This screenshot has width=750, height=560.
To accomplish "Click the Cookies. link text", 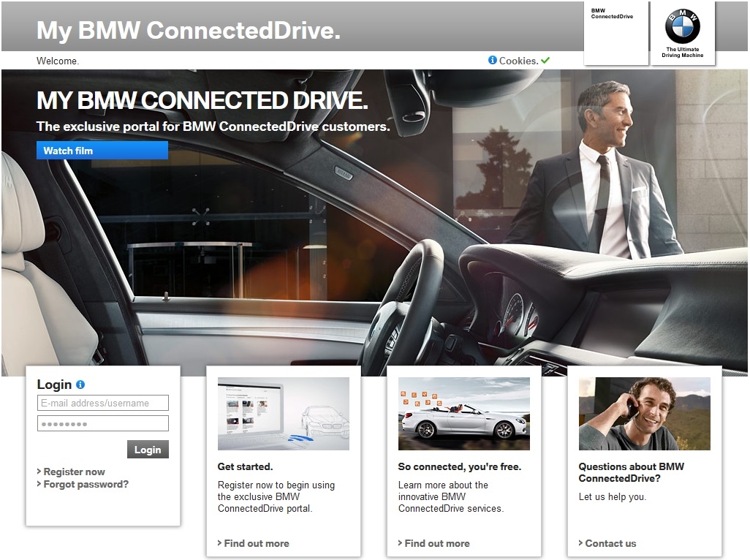I will tap(518, 61).
